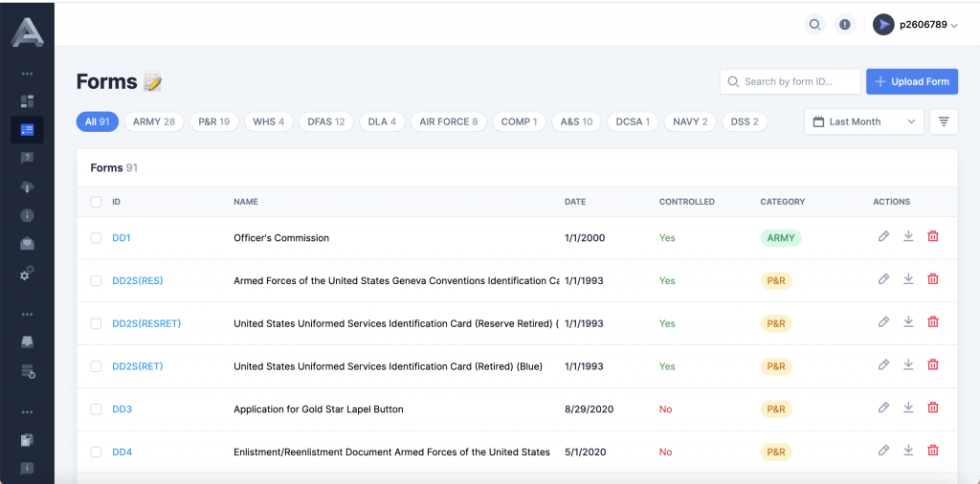This screenshot has width=980, height=484.
Task: Toggle the select-all checkbox in table header
Action: [x=96, y=202]
